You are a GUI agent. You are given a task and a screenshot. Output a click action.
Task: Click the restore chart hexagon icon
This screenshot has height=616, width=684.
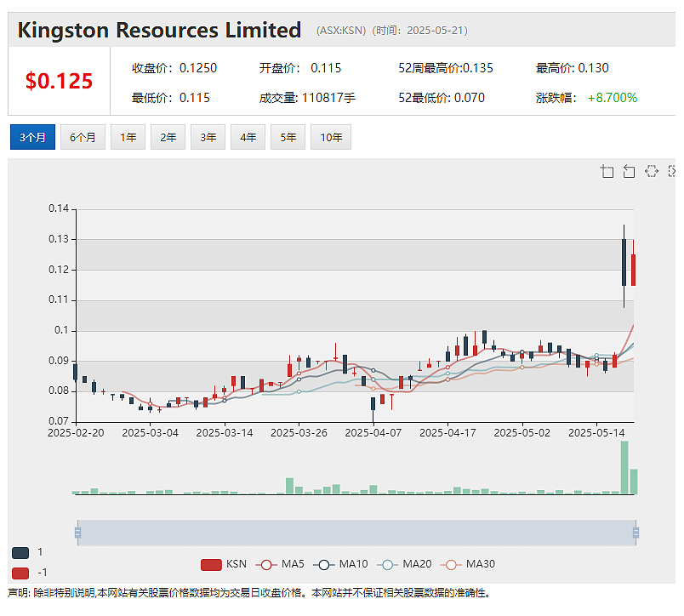(x=652, y=171)
